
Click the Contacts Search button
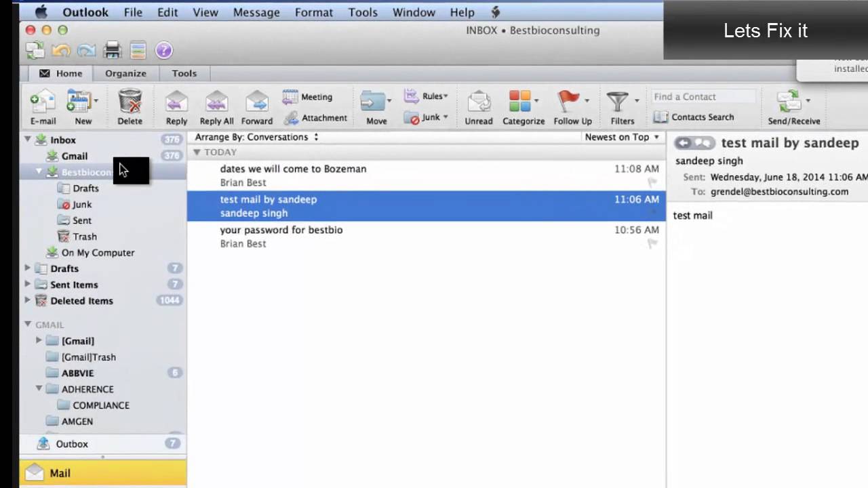coord(694,117)
